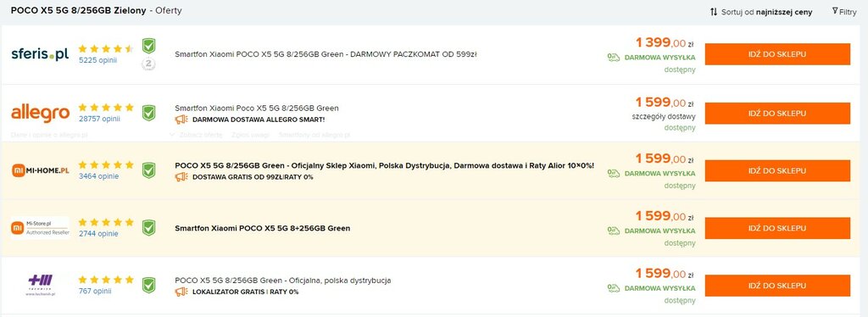Open the Filtry filter options
The height and width of the screenshot is (317, 868).
coord(844,12)
